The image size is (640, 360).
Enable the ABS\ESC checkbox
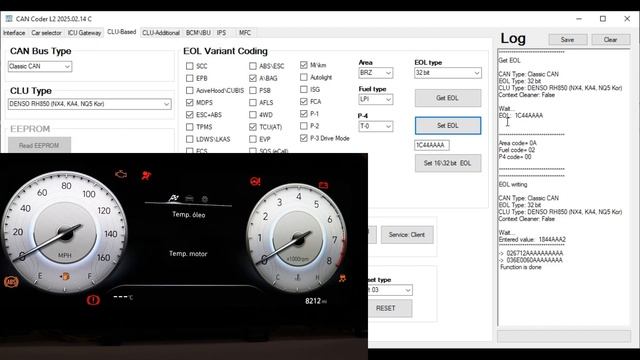coord(253,66)
